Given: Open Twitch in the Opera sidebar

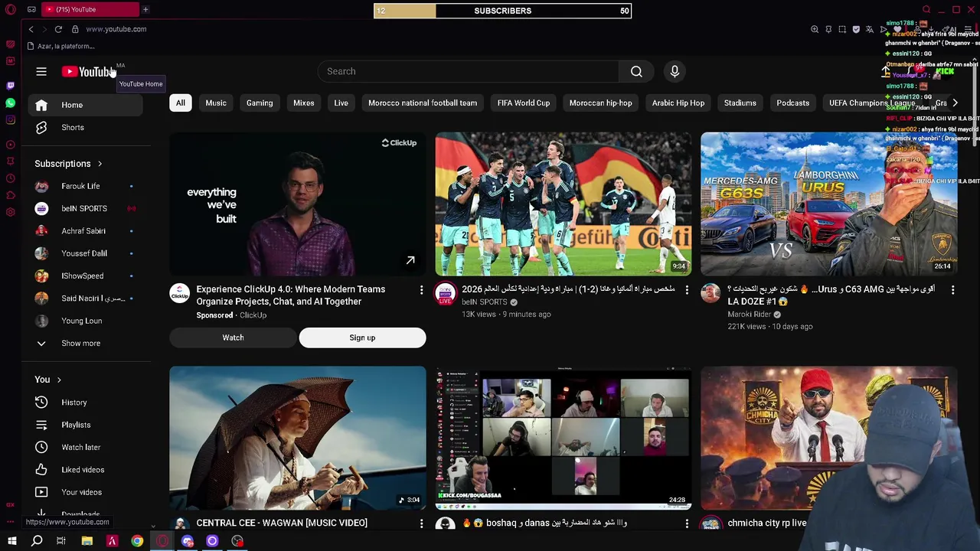Looking at the screenshot, I should tap(10, 86).
